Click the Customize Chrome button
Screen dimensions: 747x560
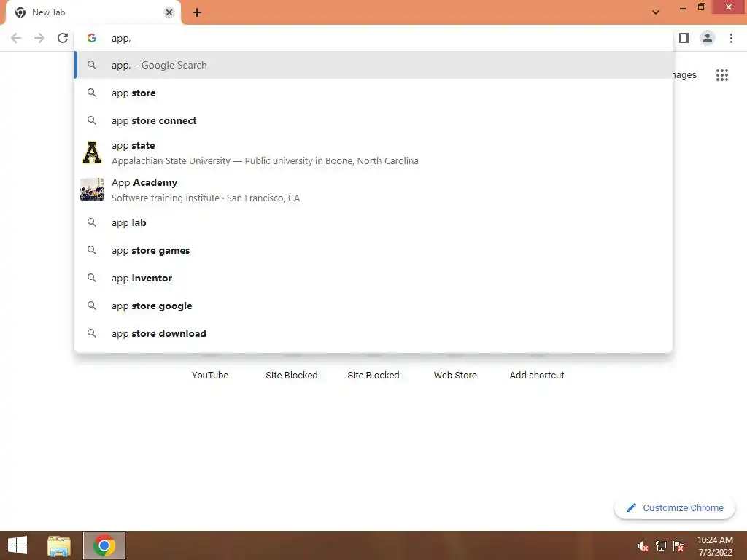(x=675, y=507)
